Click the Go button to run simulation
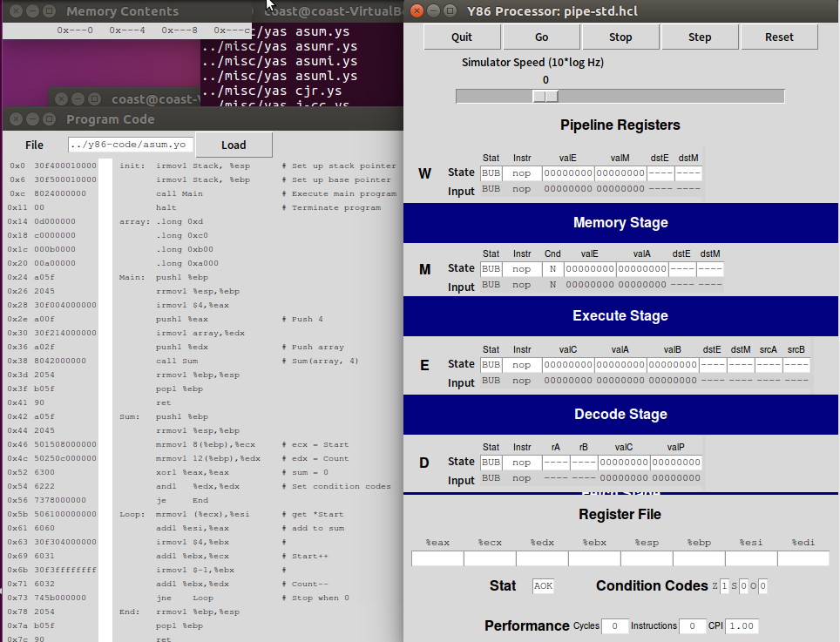 click(x=541, y=37)
